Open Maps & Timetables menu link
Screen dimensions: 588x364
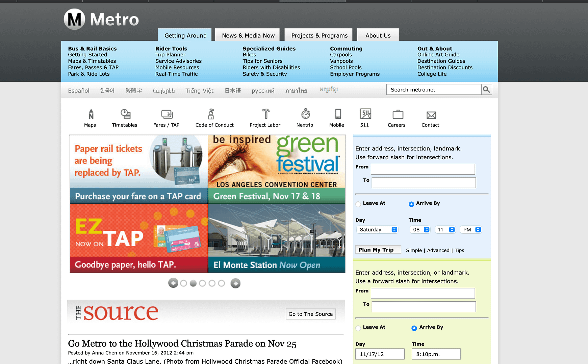click(92, 61)
